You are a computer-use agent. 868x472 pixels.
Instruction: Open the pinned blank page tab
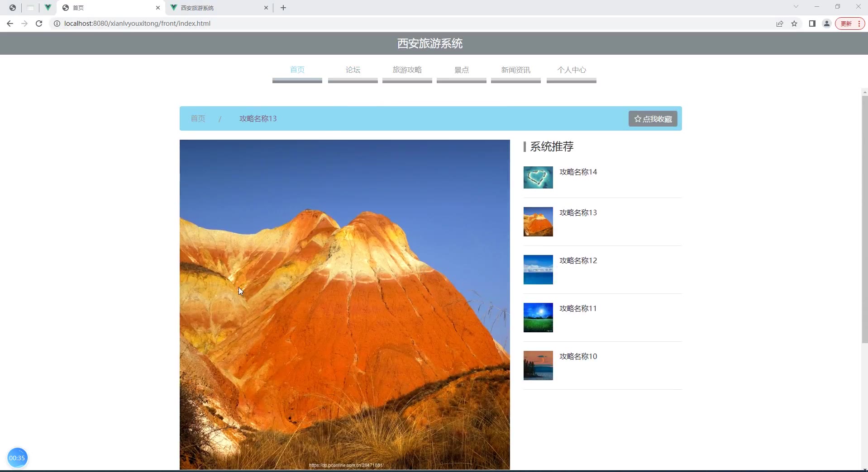pos(30,8)
